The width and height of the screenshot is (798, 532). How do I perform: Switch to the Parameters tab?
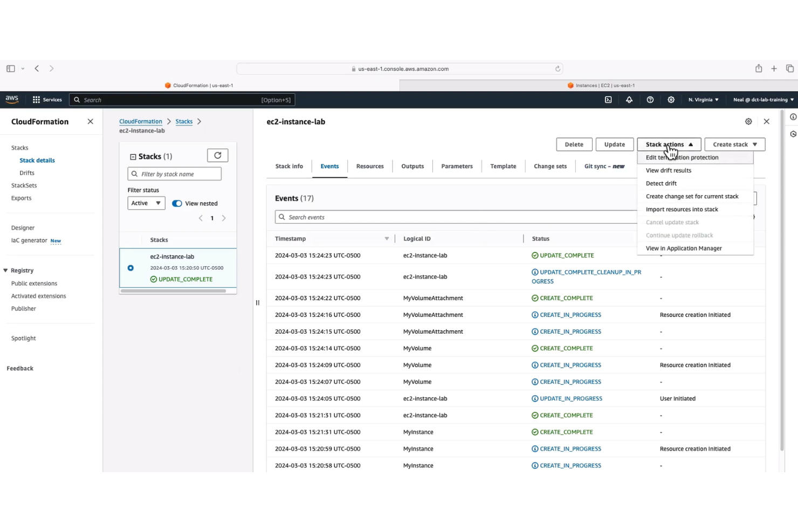click(x=457, y=167)
